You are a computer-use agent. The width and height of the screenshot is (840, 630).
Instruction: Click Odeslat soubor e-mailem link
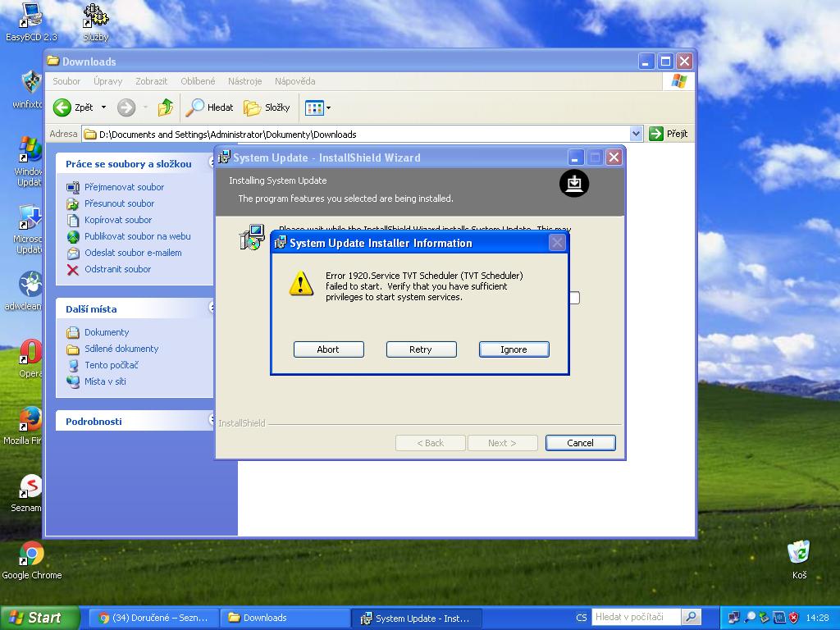click(x=133, y=253)
